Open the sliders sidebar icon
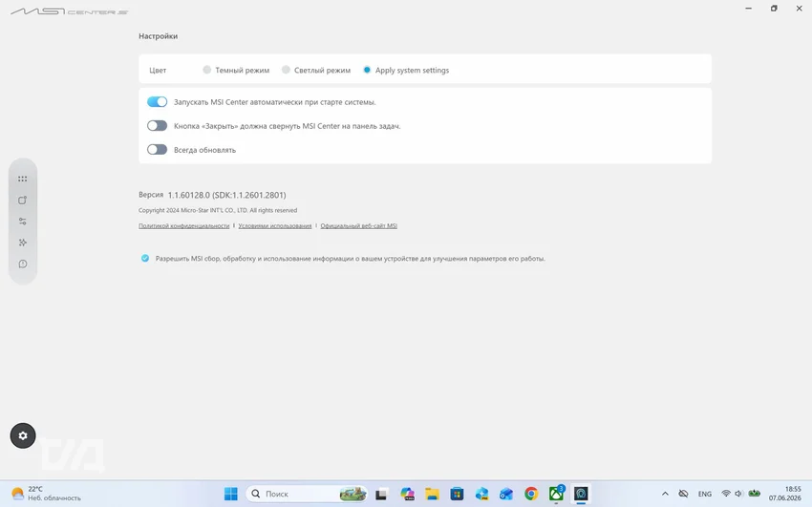The height and width of the screenshot is (507, 812). point(22,222)
